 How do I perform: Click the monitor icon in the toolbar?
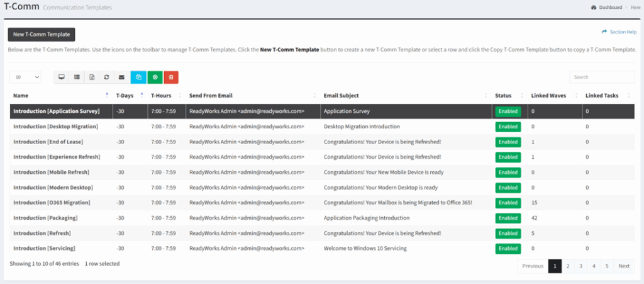point(62,77)
